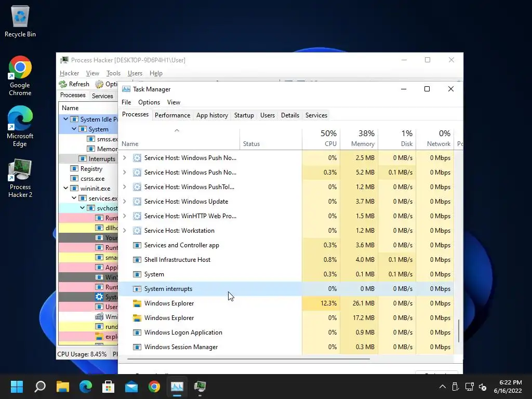The height and width of the screenshot is (399, 532).
Task: Sort by CPU column header
Action: [321, 138]
